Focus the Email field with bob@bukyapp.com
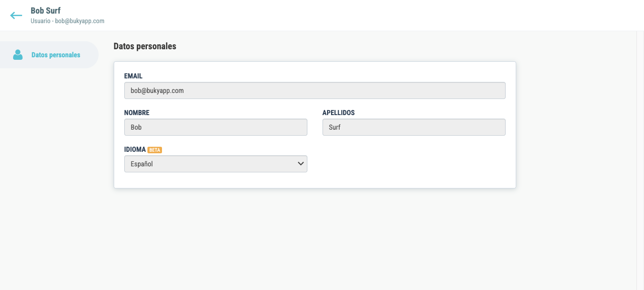644x290 pixels. pyautogui.click(x=315, y=90)
